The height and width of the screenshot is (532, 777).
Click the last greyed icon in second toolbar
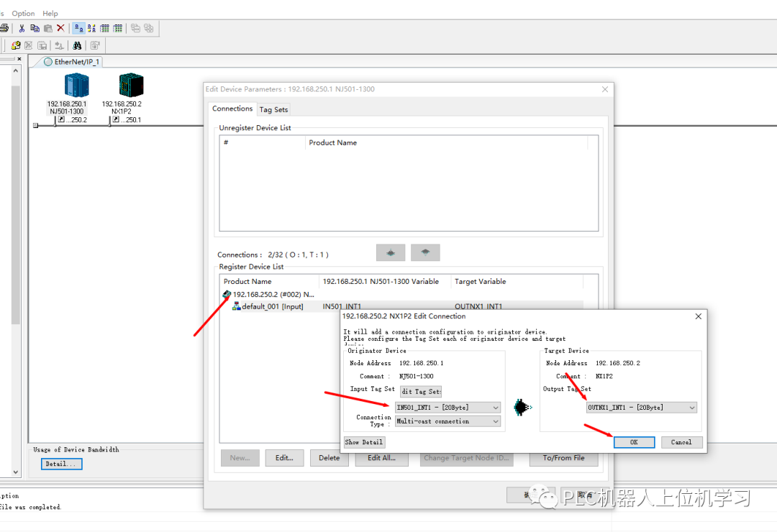tap(95, 45)
